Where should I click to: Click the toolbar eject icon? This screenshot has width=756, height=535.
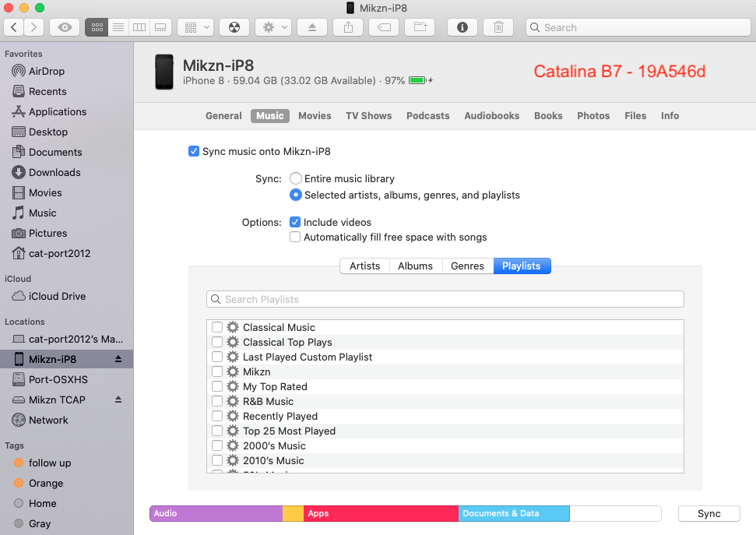[312, 27]
